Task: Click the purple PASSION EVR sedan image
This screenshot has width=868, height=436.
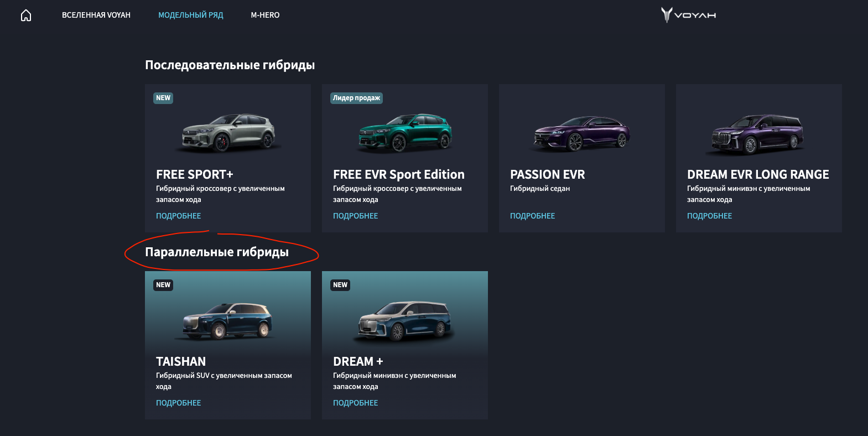Action: 582,133
